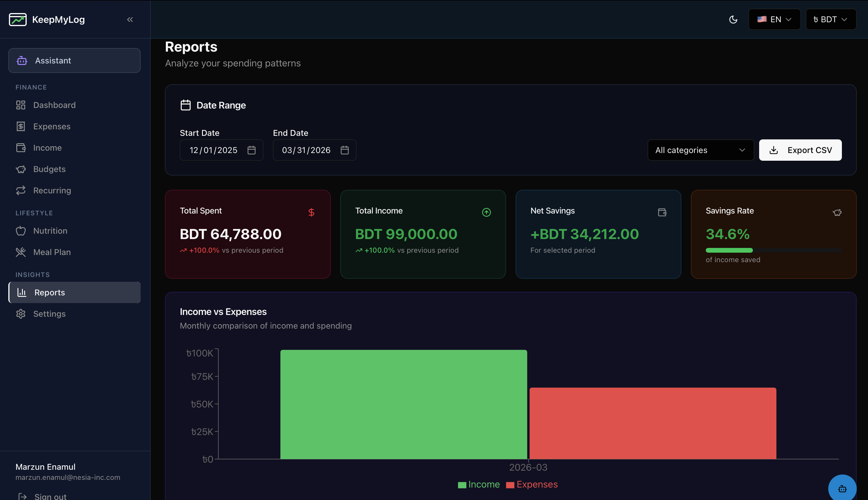Click the Net Savings wallet icon
Viewport: 868px width, 500px height.
tap(662, 213)
